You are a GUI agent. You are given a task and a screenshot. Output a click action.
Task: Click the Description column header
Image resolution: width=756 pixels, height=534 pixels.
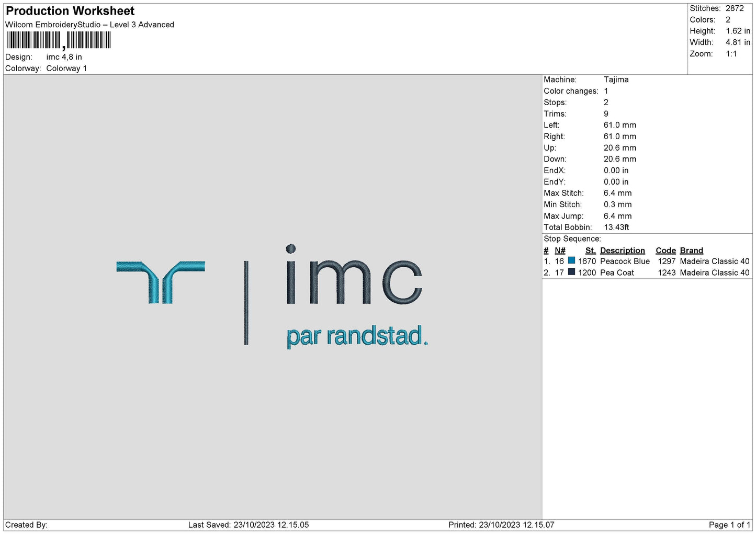point(623,251)
